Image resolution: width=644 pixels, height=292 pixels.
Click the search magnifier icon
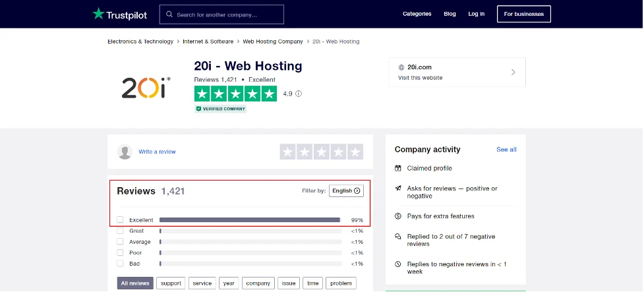pyautogui.click(x=169, y=15)
